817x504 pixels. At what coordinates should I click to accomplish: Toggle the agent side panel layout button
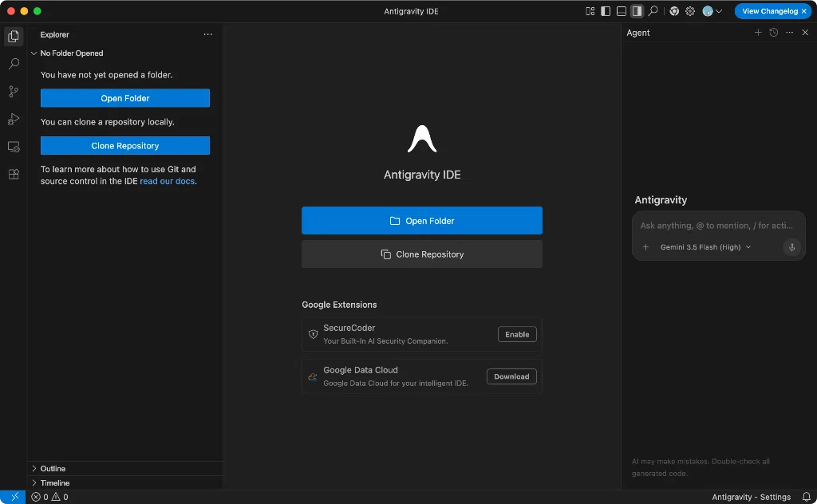click(637, 11)
